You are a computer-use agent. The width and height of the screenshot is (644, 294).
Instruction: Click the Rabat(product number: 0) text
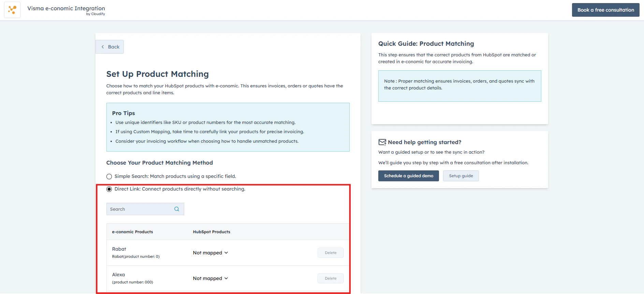coord(136,256)
